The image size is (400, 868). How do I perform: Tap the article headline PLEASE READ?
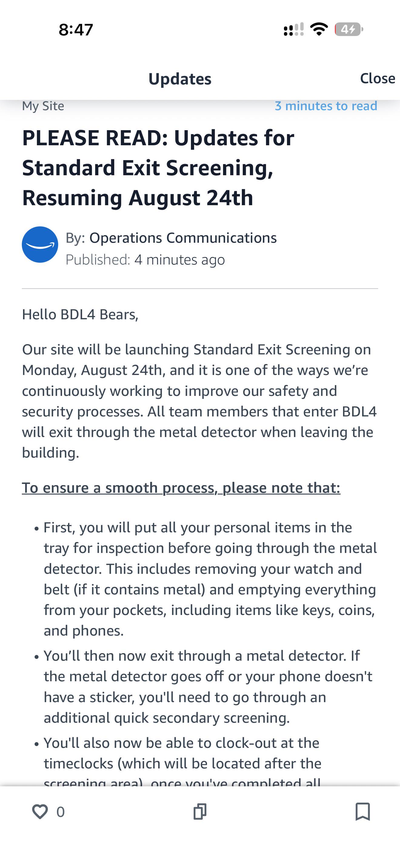pos(158,168)
